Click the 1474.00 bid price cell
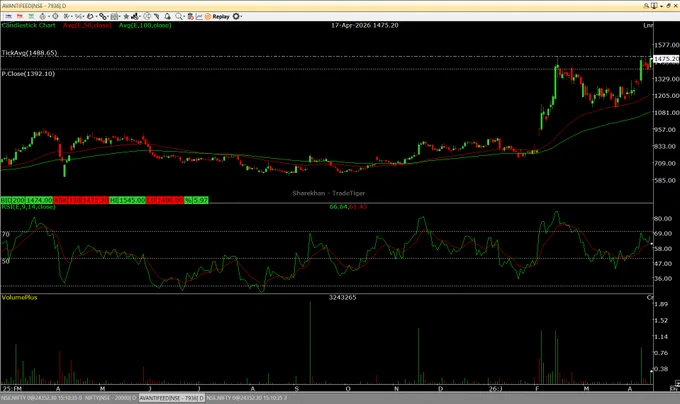 coord(39,200)
